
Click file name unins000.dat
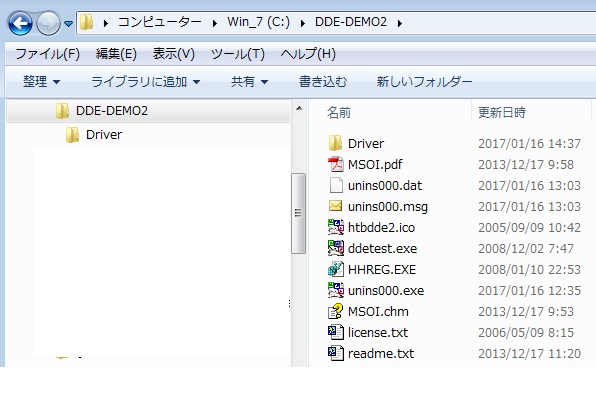pyautogui.click(x=385, y=186)
